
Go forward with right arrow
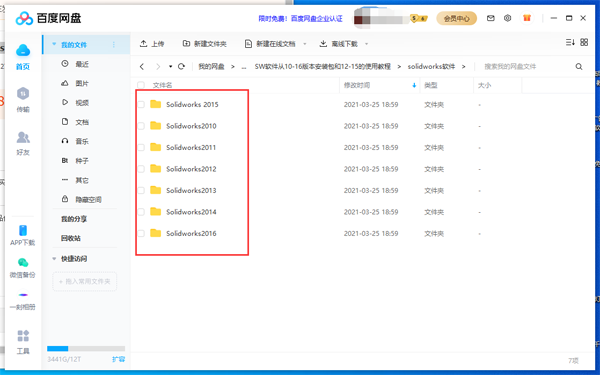coord(158,67)
